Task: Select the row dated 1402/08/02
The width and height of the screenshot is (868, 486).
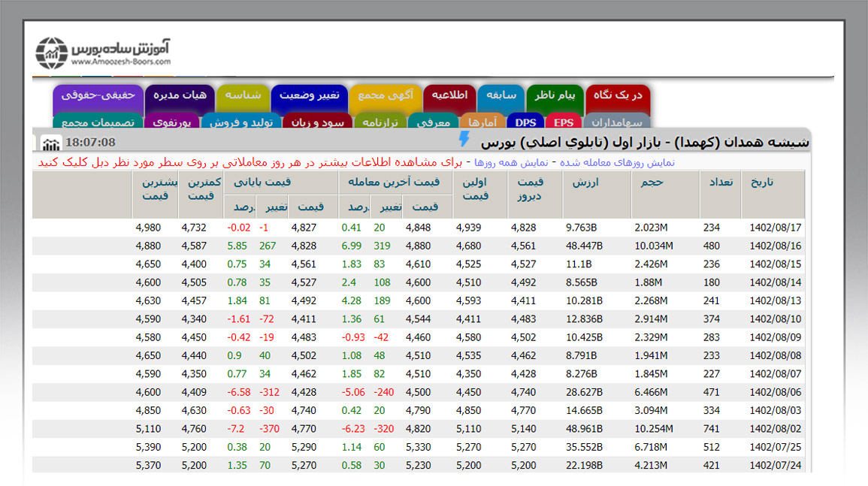Action: point(776,429)
